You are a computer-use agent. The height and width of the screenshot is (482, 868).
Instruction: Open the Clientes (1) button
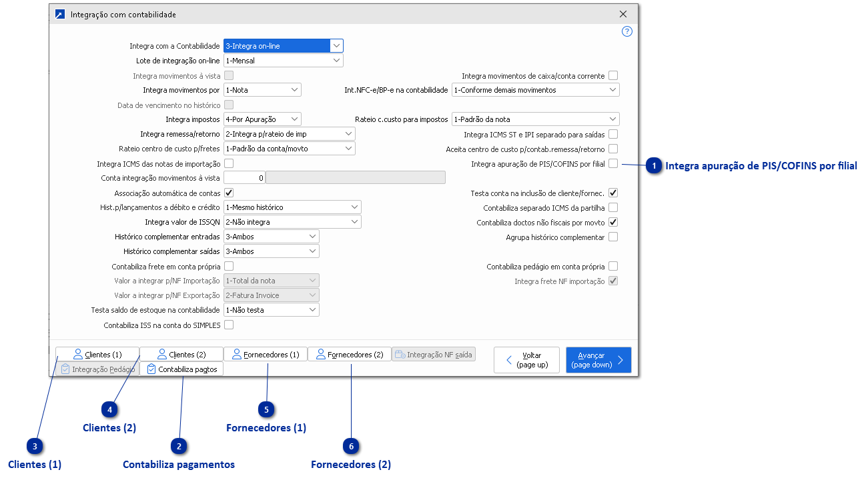pos(97,355)
